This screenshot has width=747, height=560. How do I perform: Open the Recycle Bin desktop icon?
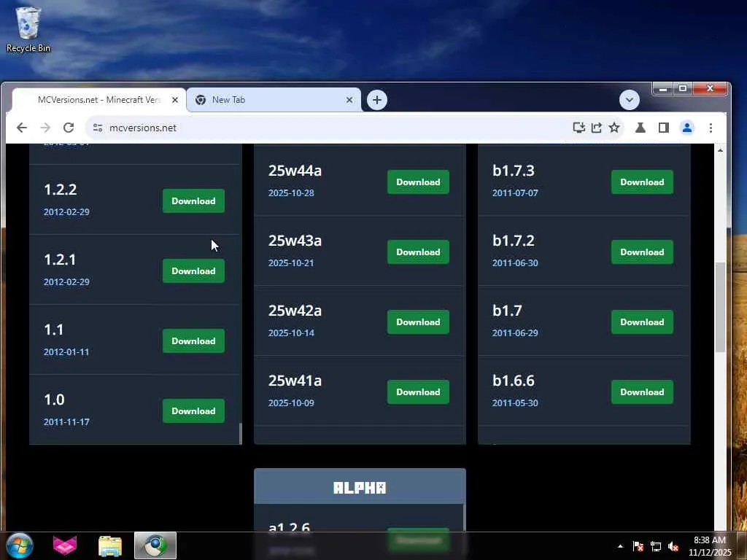coord(28,29)
